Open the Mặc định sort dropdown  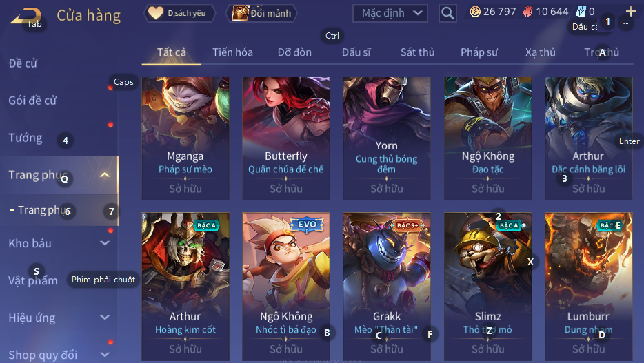(x=390, y=13)
